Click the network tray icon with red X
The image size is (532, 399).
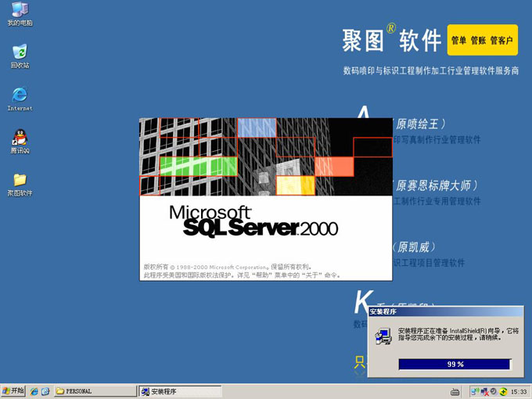(484, 391)
